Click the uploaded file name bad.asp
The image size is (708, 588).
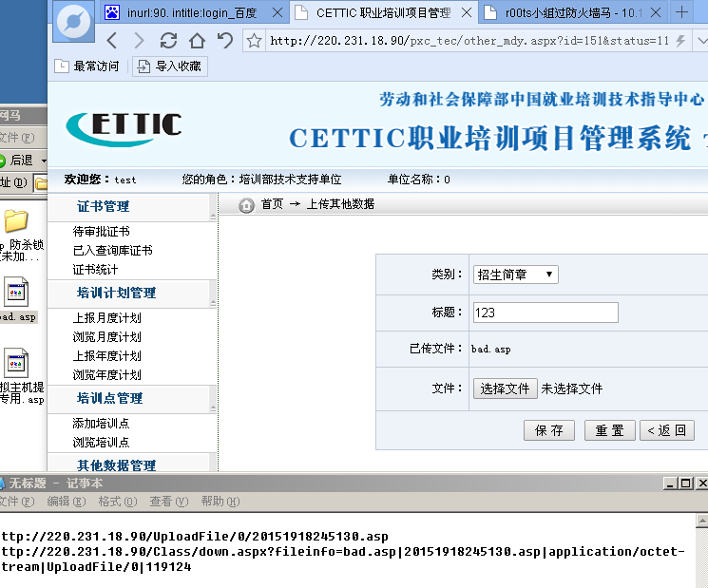click(x=490, y=349)
